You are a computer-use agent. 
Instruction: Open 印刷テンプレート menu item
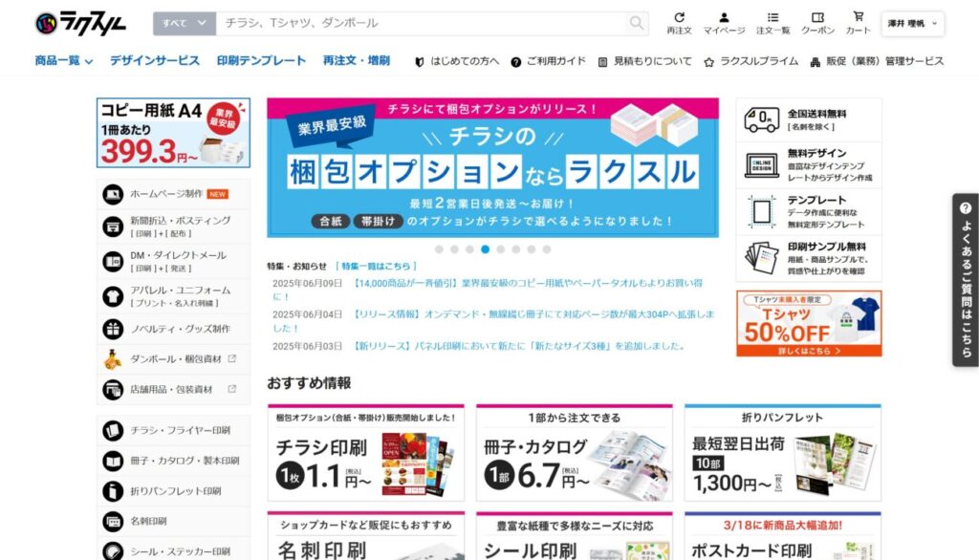pyautogui.click(x=262, y=60)
